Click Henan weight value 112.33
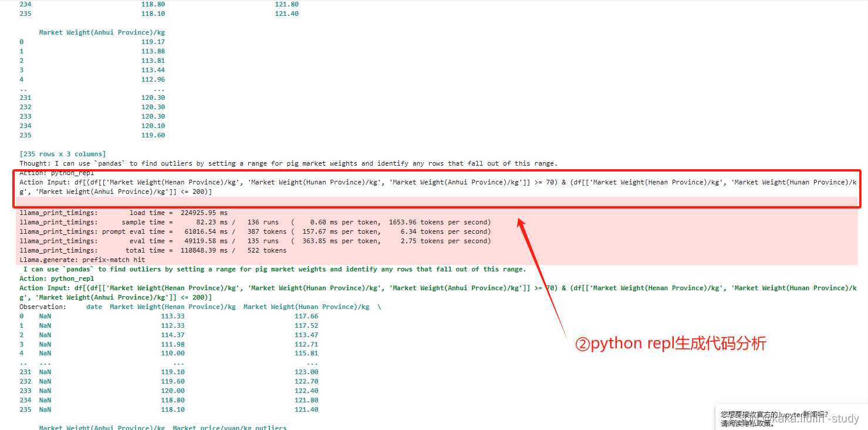The image size is (868, 430). tap(173, 325)
